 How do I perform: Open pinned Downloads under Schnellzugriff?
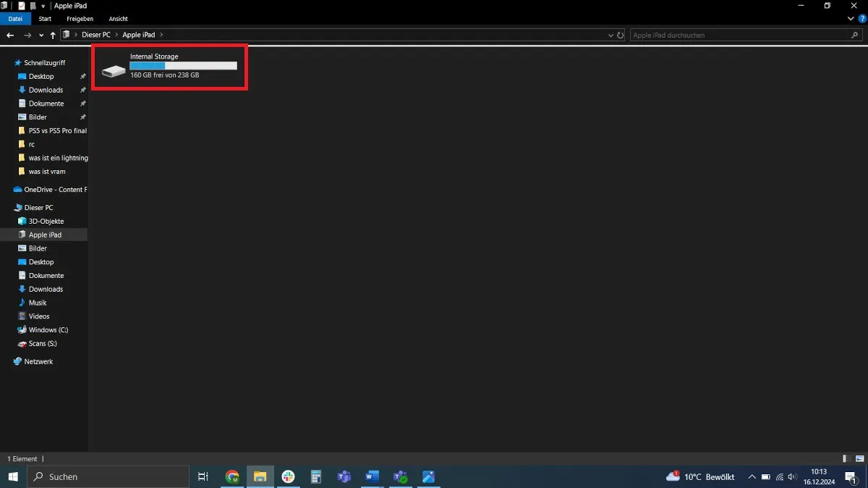pyautogui.click(x=46, y=90)
